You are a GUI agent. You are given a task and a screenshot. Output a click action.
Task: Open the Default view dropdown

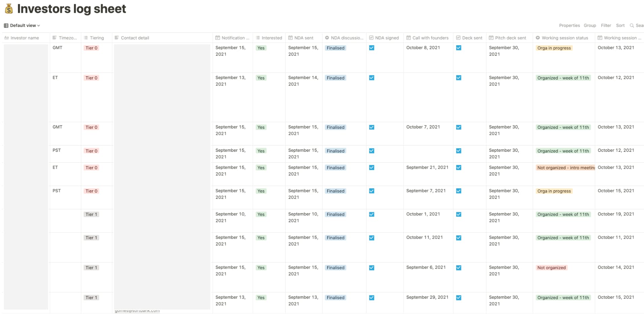[x=25, y=25]
